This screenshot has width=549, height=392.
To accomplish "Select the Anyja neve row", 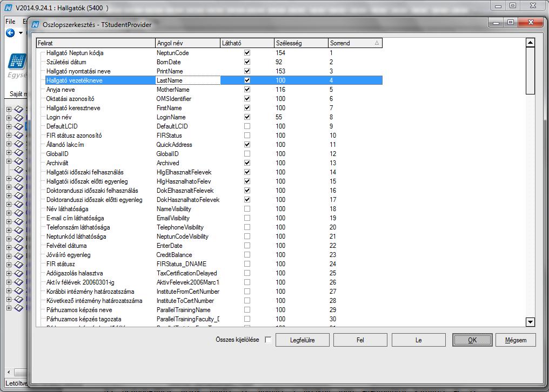I will pos(214,89).
